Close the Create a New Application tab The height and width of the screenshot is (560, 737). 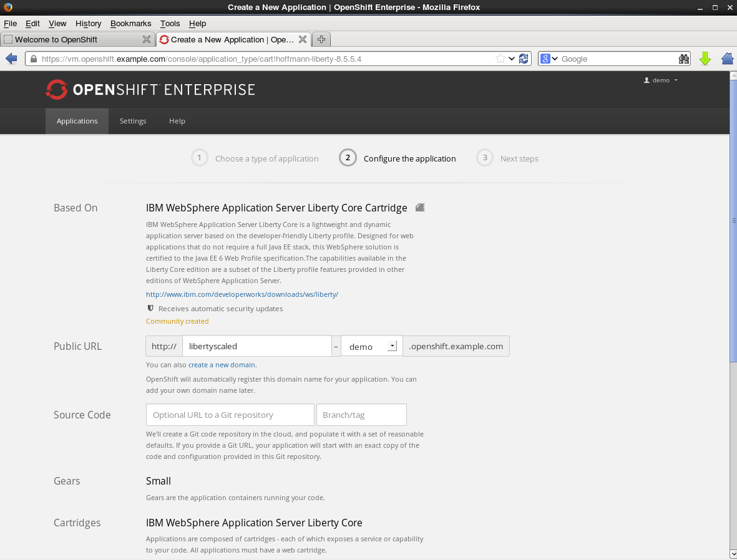click(303, 39)
